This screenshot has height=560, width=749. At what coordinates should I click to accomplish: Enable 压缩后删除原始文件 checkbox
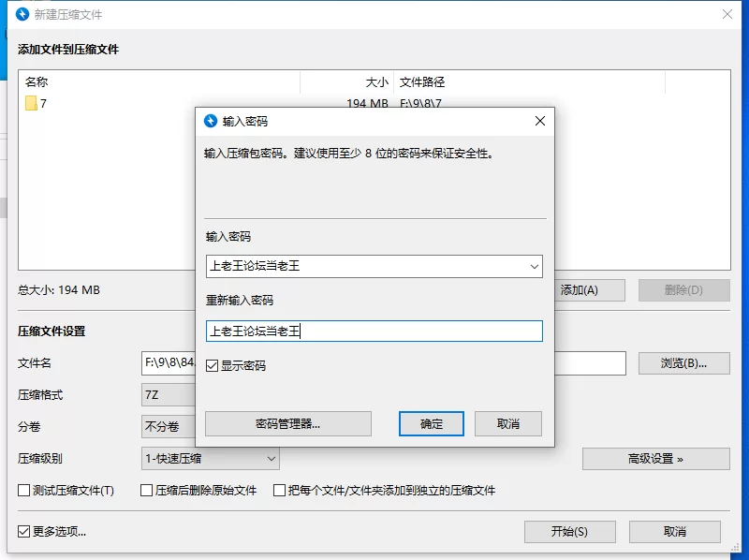[146, 491]
